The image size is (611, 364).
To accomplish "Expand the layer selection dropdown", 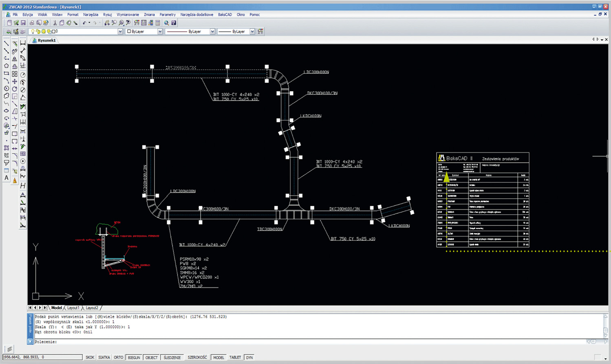I will tap(120, 31).
